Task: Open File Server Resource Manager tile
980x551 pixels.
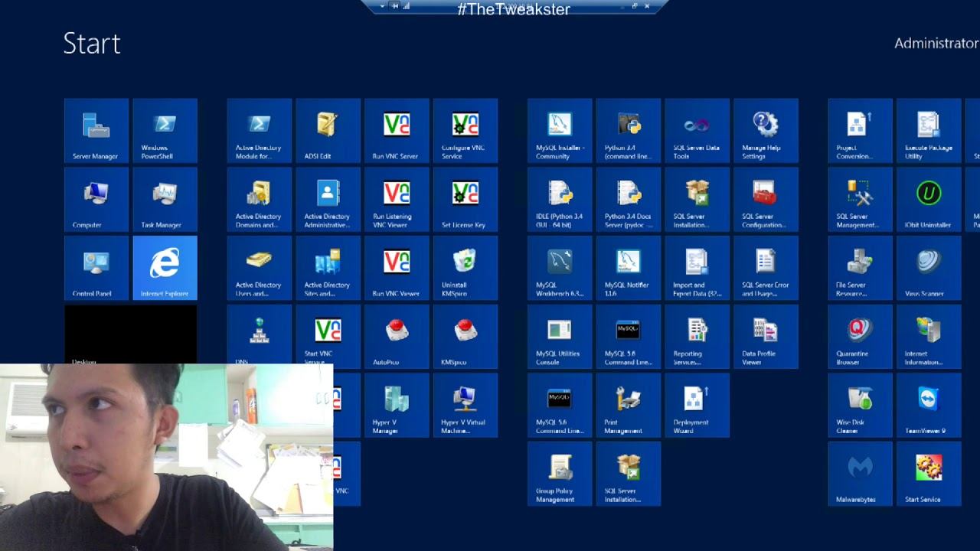Action: pyautogui.click(x=861, y=268)
